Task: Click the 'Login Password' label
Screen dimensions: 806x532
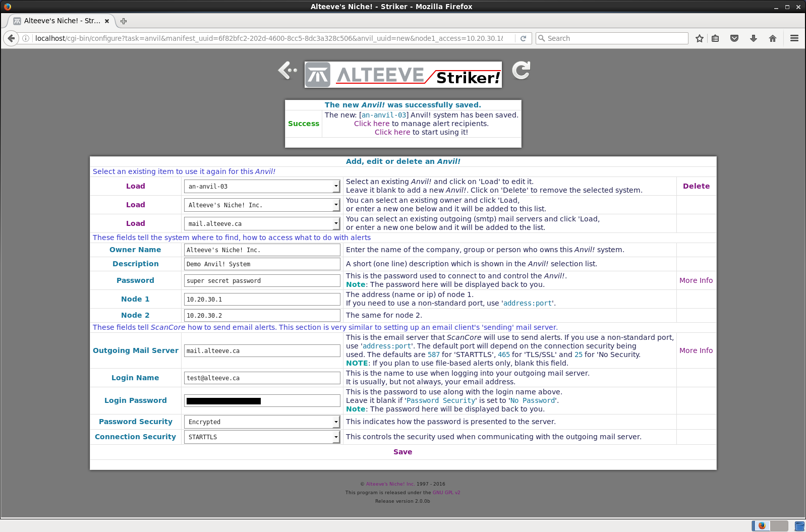Action: coord(135,400)
